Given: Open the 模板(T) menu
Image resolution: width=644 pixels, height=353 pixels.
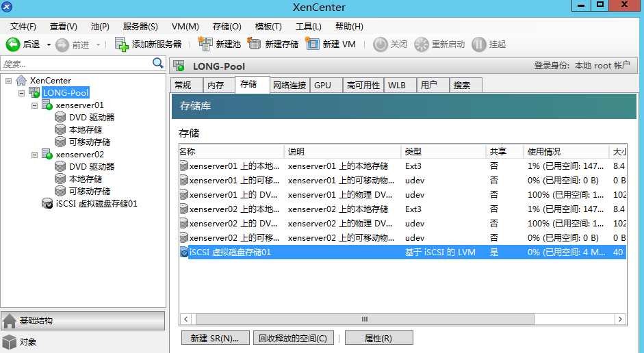Looking at the screenshot, I should 268,27.
